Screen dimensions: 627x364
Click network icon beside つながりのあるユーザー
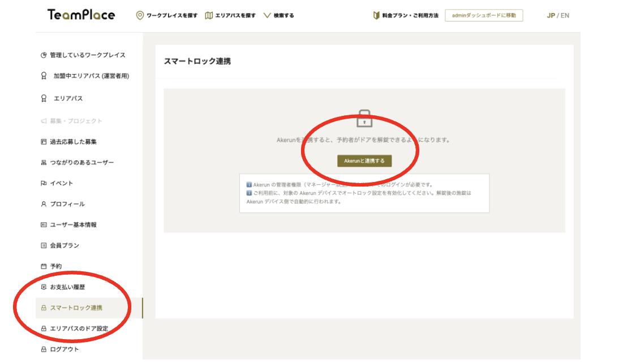44,162
